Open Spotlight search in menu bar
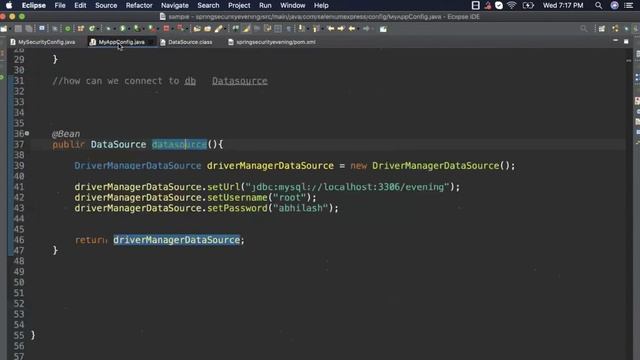The height and width of the screenshot is (360, 640). click(598, 5)
